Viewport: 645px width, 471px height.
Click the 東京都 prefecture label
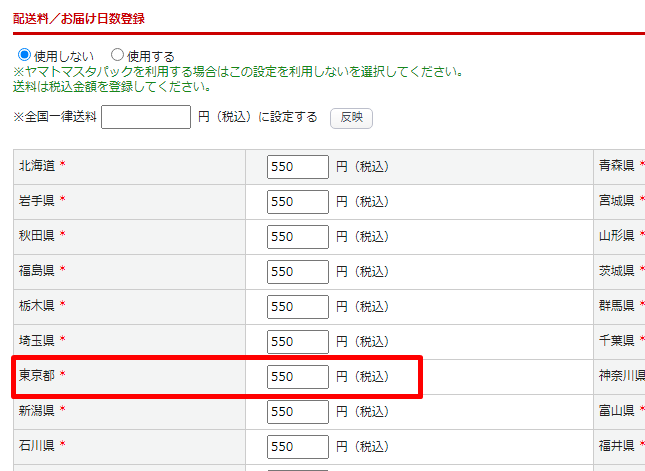[37, 376]
